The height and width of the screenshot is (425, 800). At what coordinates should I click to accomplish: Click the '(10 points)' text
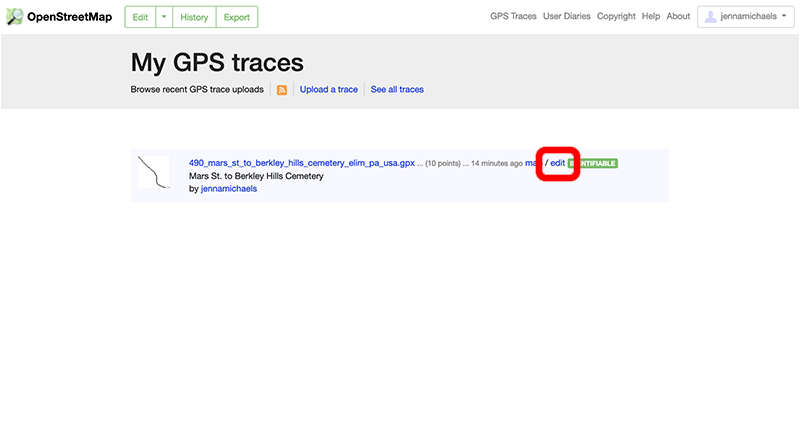click(x=443, y=164)
